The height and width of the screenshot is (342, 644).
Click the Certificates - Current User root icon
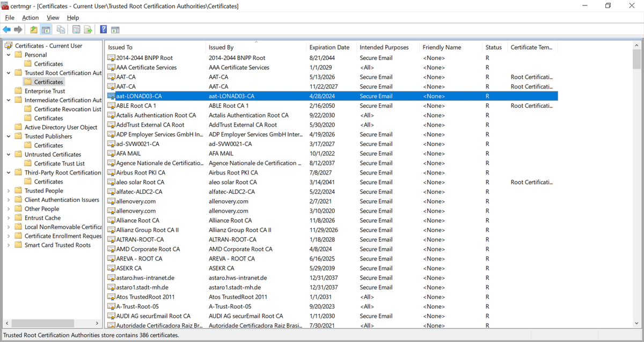[9, 46]
